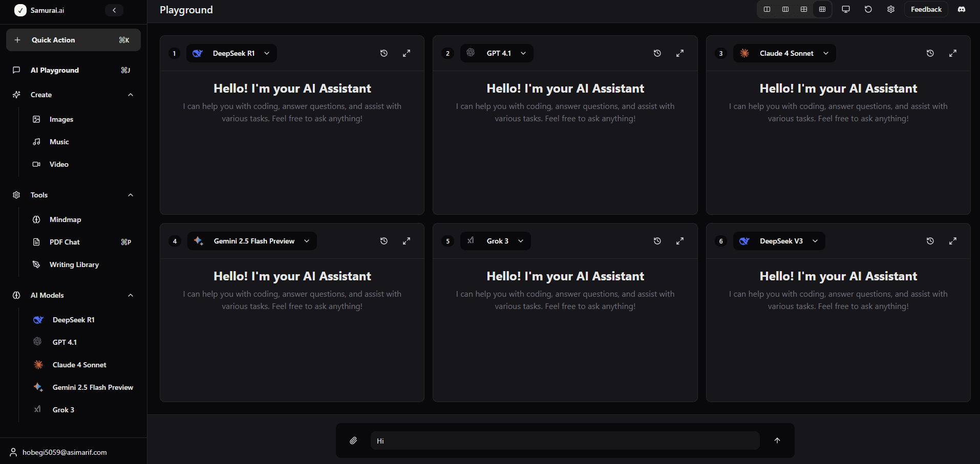
Task: Switch to four-panel grid layout
Action: (x=804, y=10)
